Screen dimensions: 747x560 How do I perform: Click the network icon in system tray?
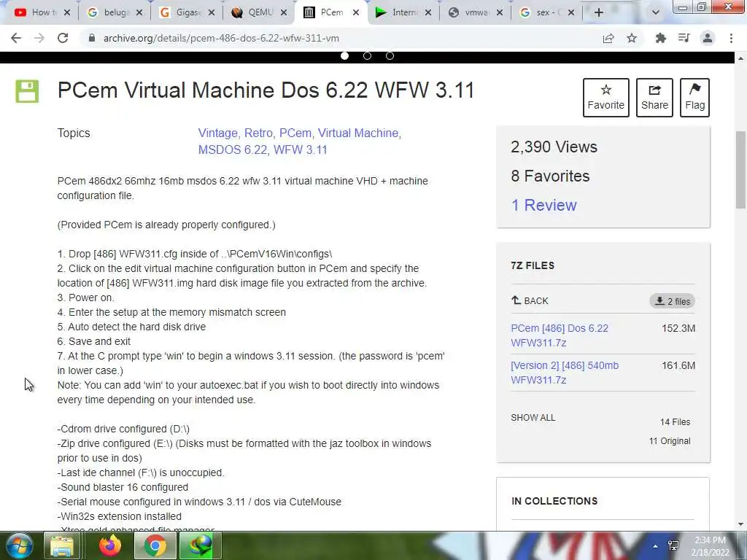[673, 546]
